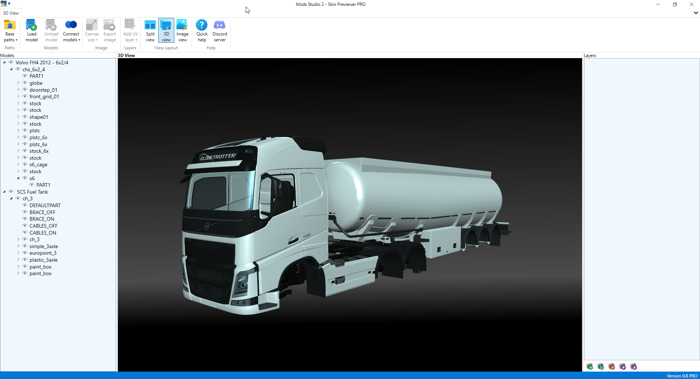The width and height of the screenshot is (700, 379).
Task: Collapse the Volvo FH4 2012 tree node
Action: [x=4, y=62]
